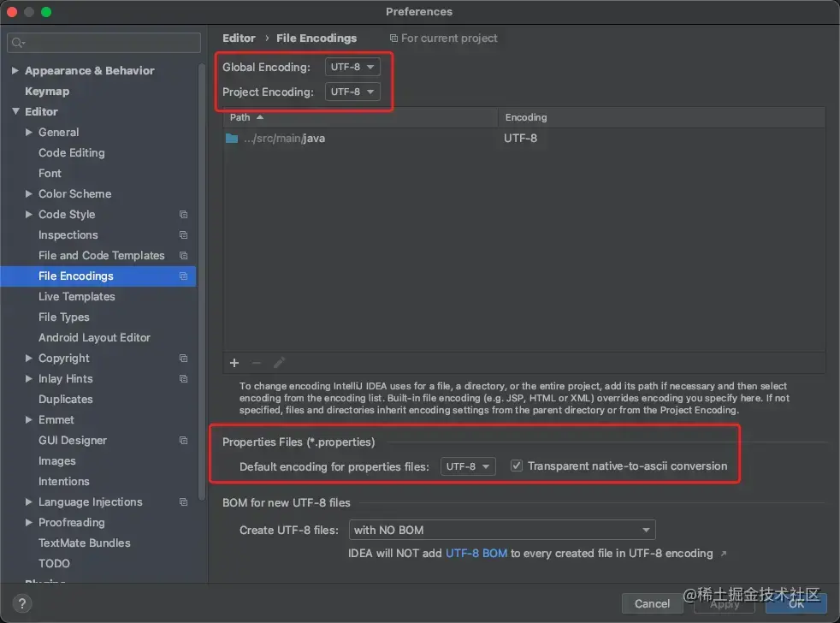
Task: Click the external link arrow after BOM description
Action: (x=724, y=554)
